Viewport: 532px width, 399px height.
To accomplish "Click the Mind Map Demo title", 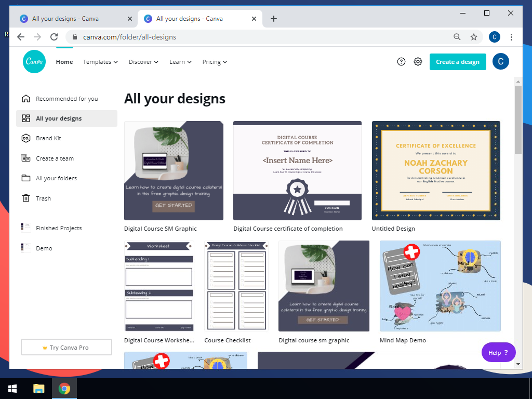I will (403, 340).
